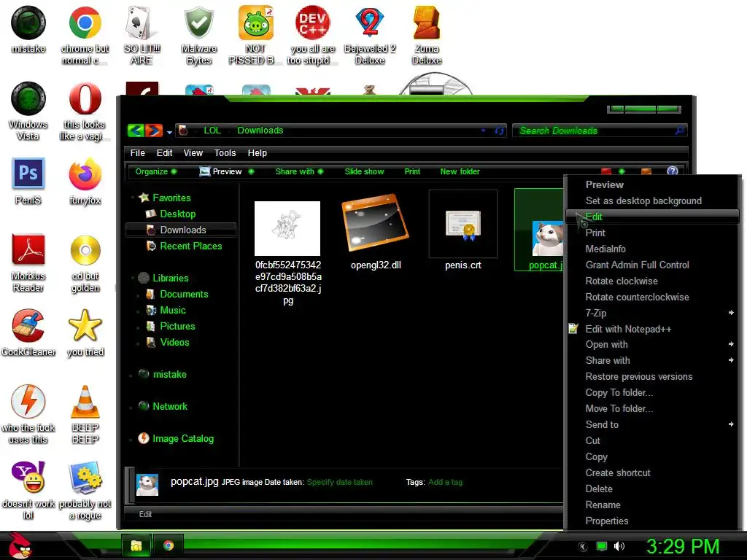The image size is (747, 560).
Task: Click the clock showing 3:29 PM
Action: tap(682, 546)
